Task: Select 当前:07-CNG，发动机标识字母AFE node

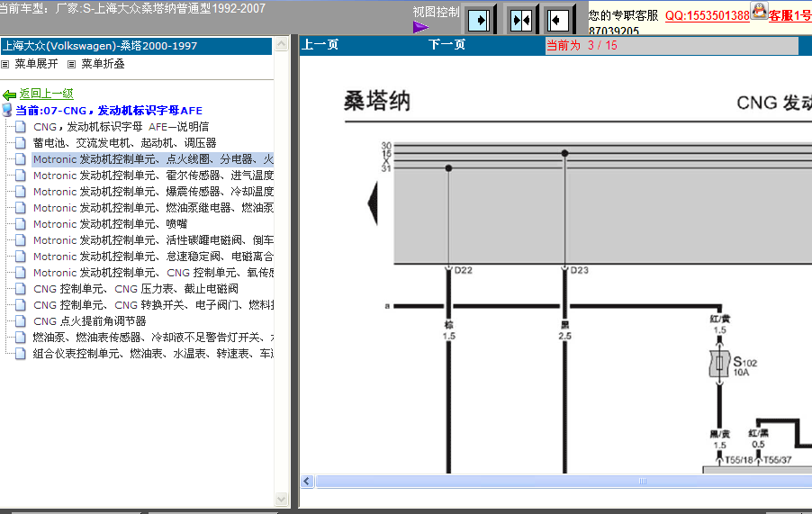Action: [x=109, y=110]
